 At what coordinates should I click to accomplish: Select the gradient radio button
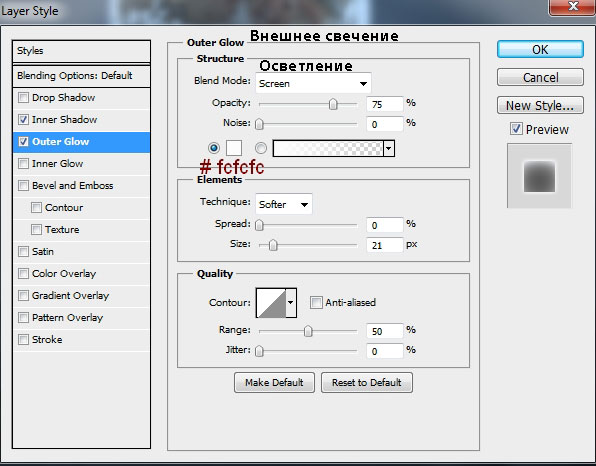[x=261, y=148]
